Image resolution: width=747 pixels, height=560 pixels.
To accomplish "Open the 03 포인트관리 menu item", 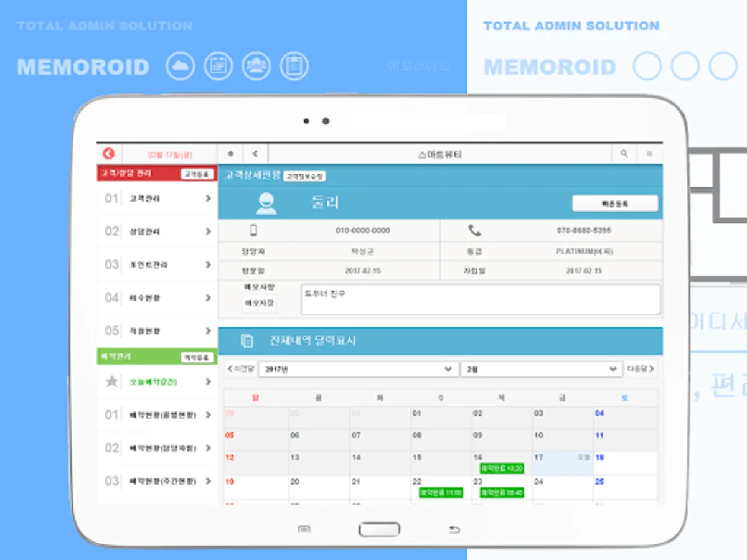I will tap(157, 264).
